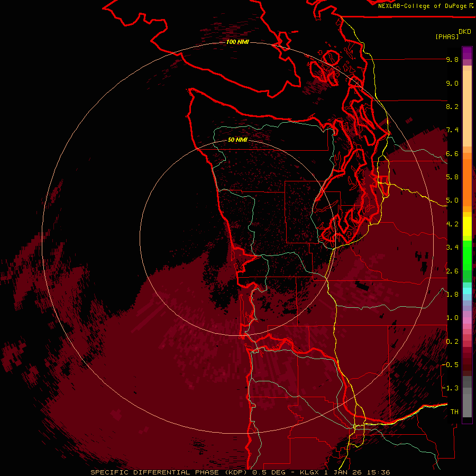Pick the yellow band of the color bar

(x=467, y=226)
